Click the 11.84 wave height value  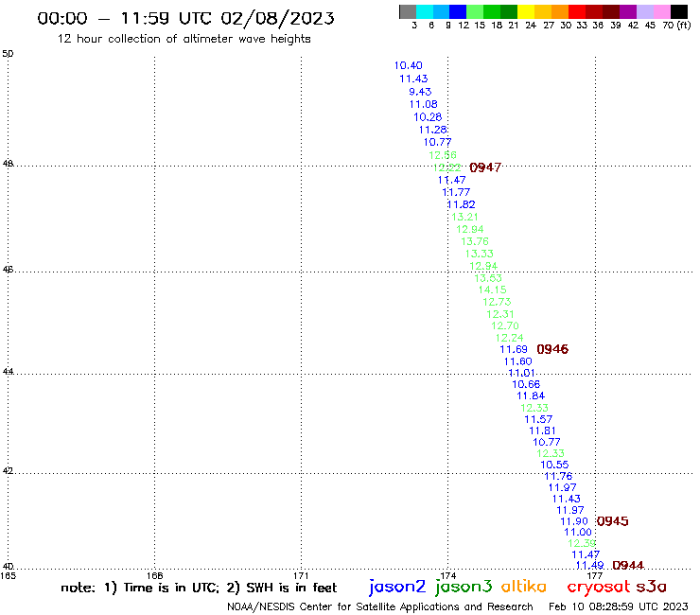(x=531, y=396)
